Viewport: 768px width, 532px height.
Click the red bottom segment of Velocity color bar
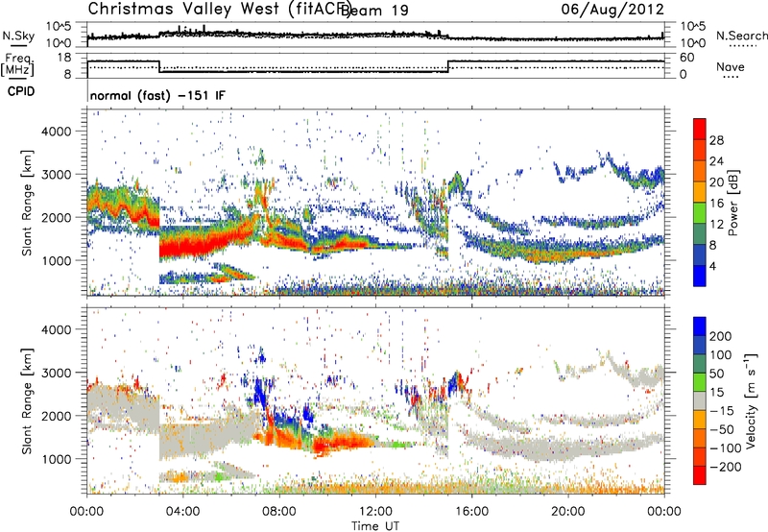point(700,475)
